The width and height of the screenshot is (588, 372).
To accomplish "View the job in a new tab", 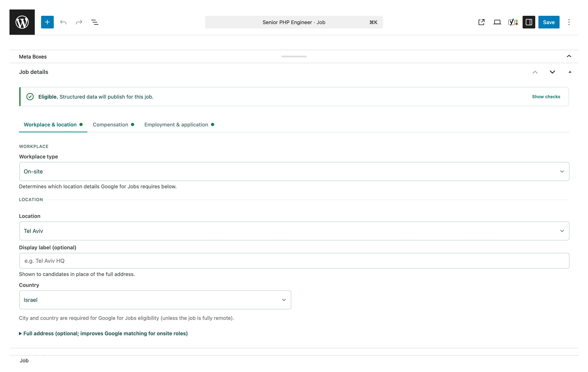I will pyautogui.click(x=481, y=22).
